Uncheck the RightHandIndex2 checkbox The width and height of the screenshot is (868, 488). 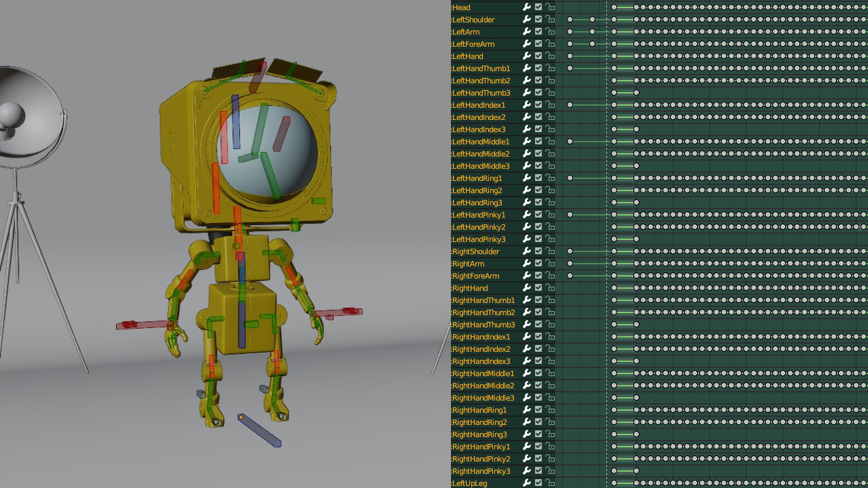(538, 348)
